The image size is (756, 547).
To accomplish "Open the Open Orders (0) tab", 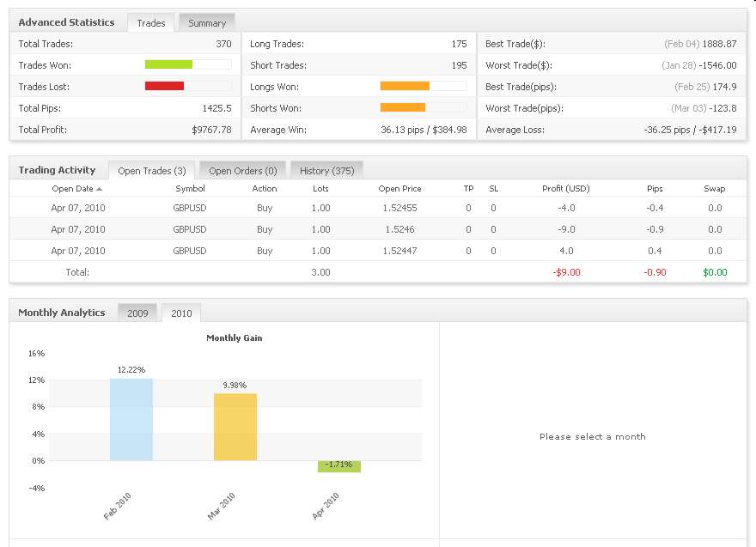I will coord(242,171).
